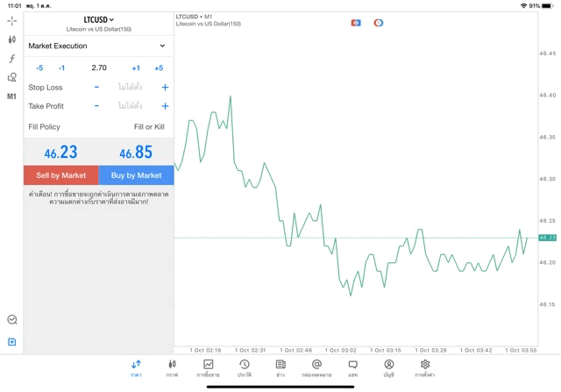Change the Fill or Kill fill policy
This screenshot has width=561, height=392.
tap(149, 127)
